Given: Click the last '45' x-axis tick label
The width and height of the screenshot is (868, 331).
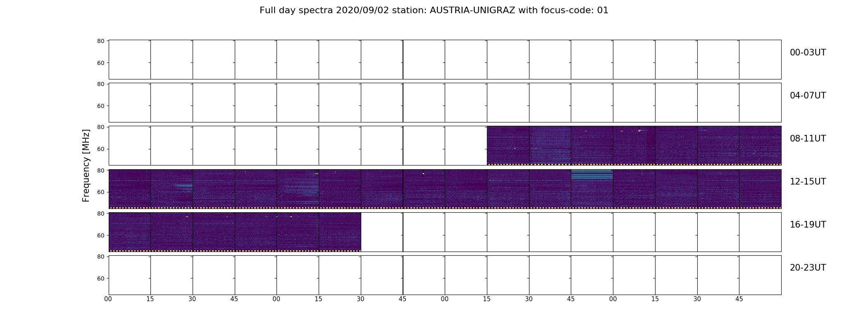Looking at the screenshot, I should click(x=739, y=299).
